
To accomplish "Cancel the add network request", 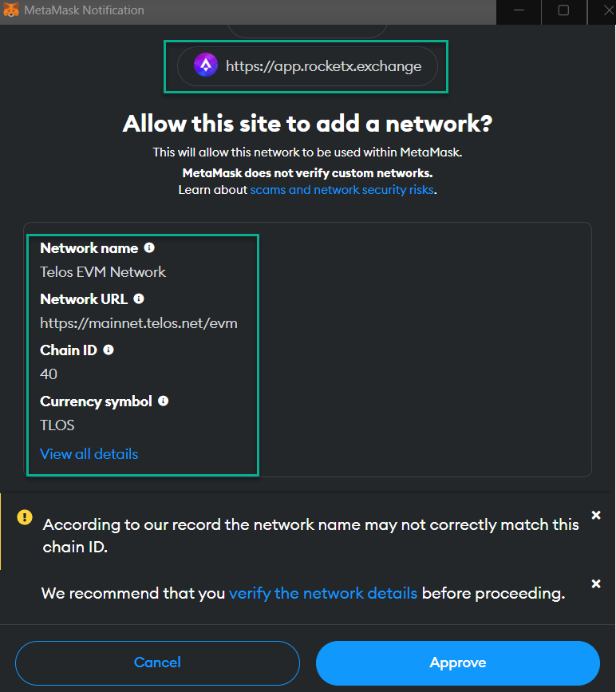I will 157,662.
